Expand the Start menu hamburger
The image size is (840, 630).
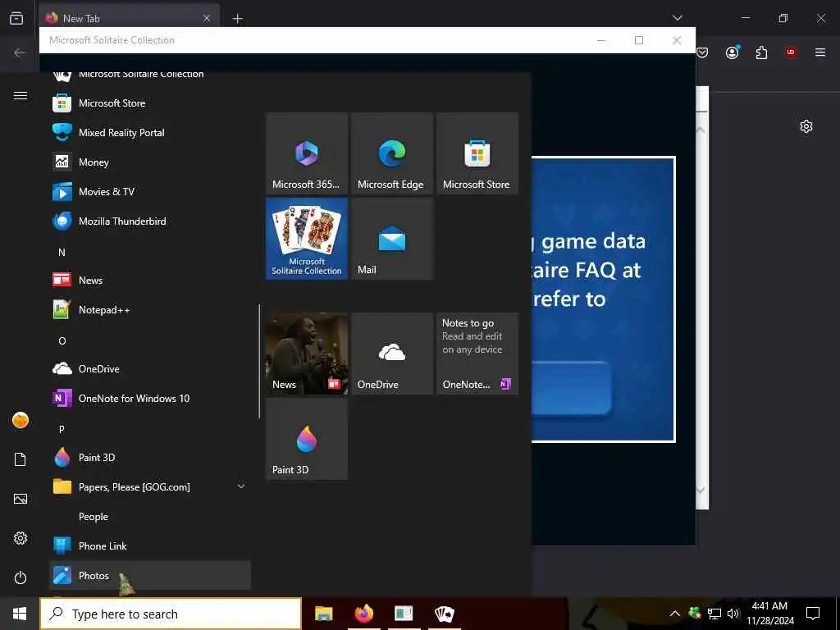click(x=21, y=95)
